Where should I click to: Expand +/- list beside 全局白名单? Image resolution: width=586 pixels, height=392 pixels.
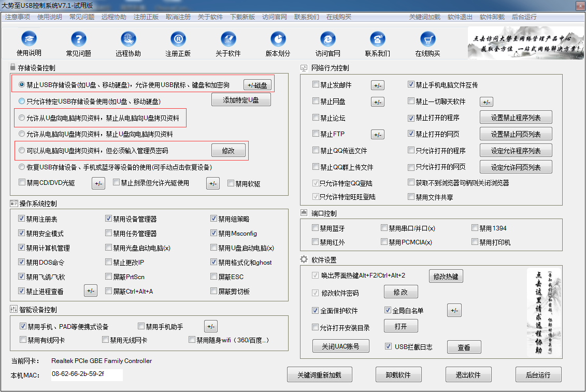454,311
